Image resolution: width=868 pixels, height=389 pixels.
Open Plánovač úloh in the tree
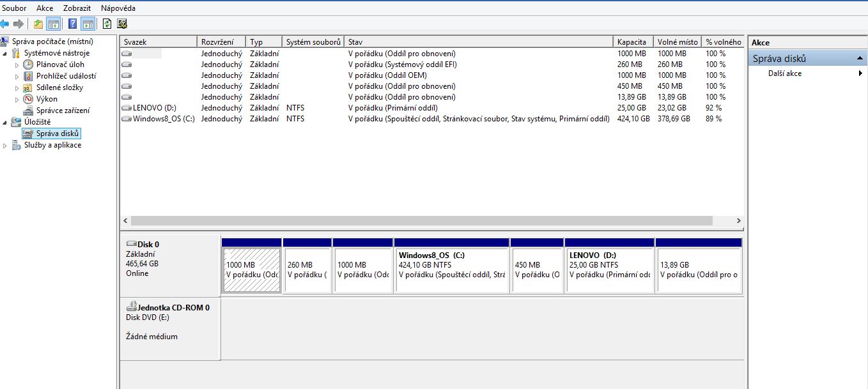[x=60, y=65]
